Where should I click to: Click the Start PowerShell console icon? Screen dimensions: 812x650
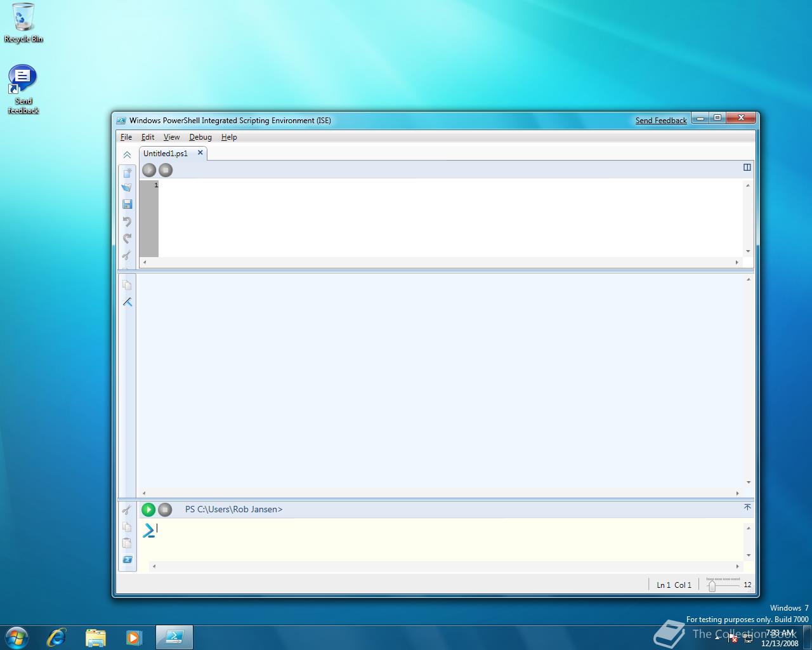point(127,560)
